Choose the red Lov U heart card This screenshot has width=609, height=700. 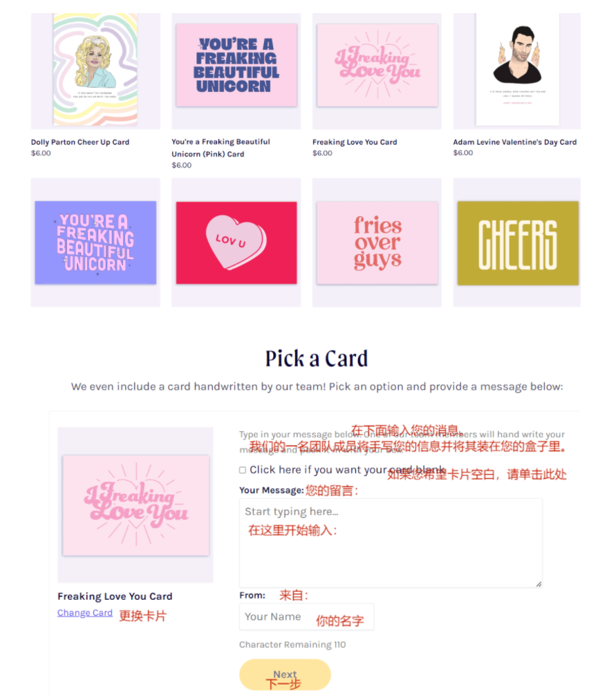tap(236, 243)
